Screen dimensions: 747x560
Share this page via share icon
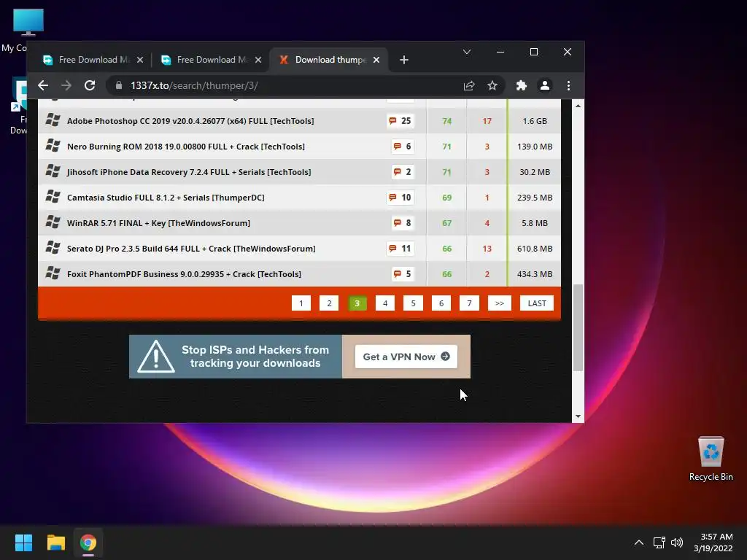tap(469, 86)
